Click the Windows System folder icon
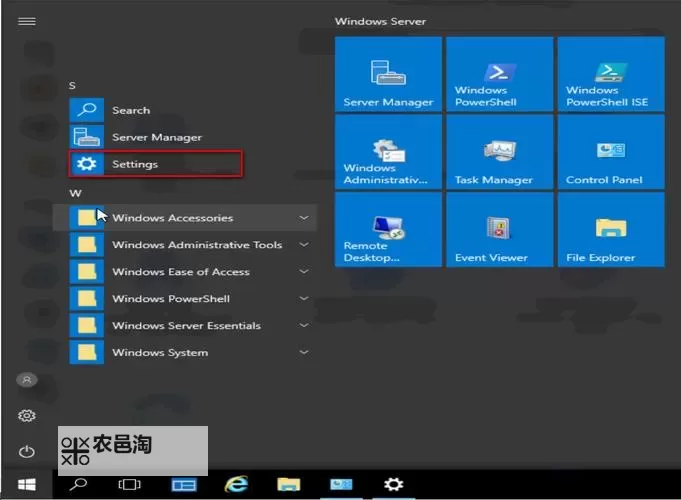681x500 pixels. [86, 352]
